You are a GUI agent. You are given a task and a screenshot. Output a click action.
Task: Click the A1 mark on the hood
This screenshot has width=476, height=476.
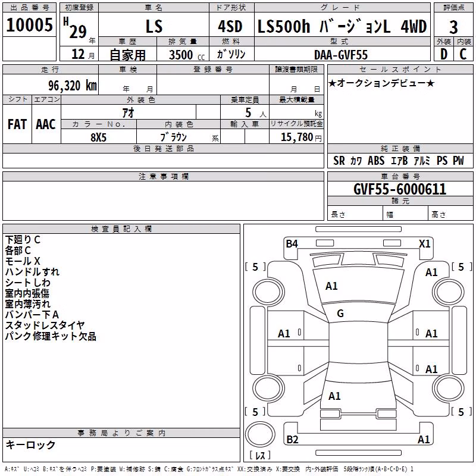click(x=331, y=286)
